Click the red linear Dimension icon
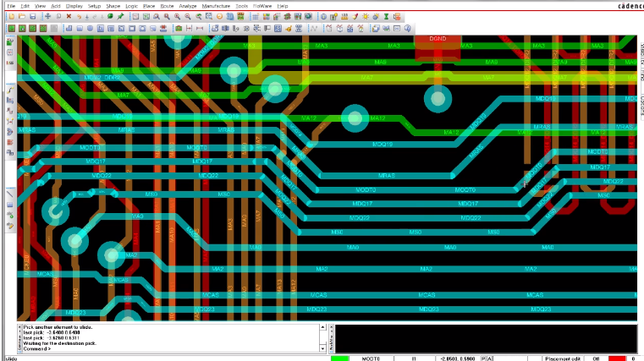Image resolution: width=644 pixels, height=361 pixels. 200,28
